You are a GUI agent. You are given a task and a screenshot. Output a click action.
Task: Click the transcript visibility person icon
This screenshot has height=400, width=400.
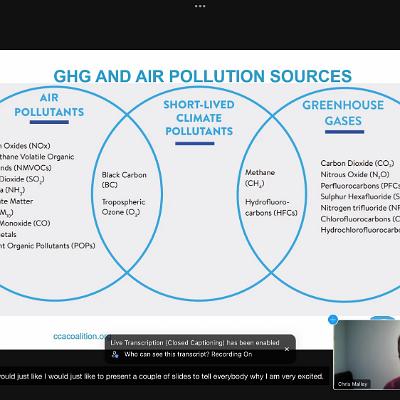tap(115, 354)
